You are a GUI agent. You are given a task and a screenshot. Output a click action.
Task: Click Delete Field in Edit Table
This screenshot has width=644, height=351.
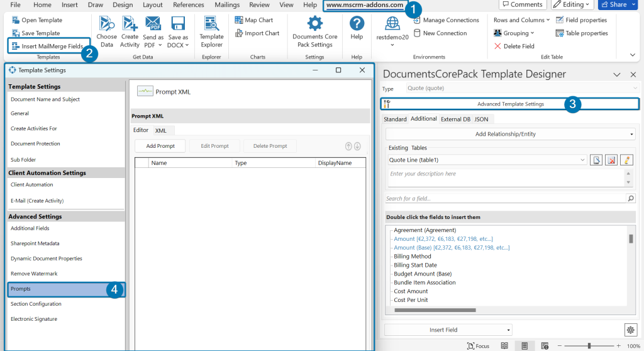click(514, 46)
